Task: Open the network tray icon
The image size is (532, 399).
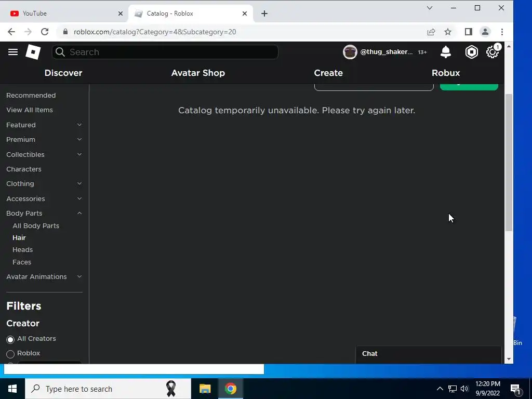Action: (453, 389)
